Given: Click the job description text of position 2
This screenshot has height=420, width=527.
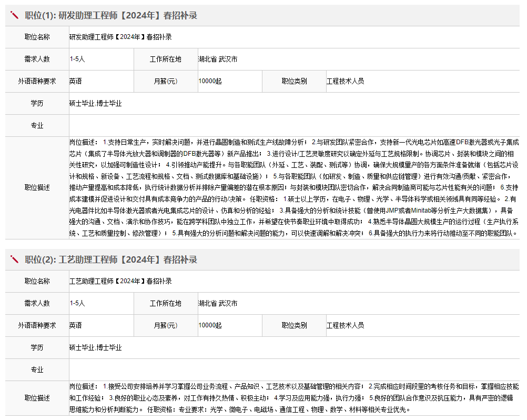Looking at the screenshot, I should (293, 397).
